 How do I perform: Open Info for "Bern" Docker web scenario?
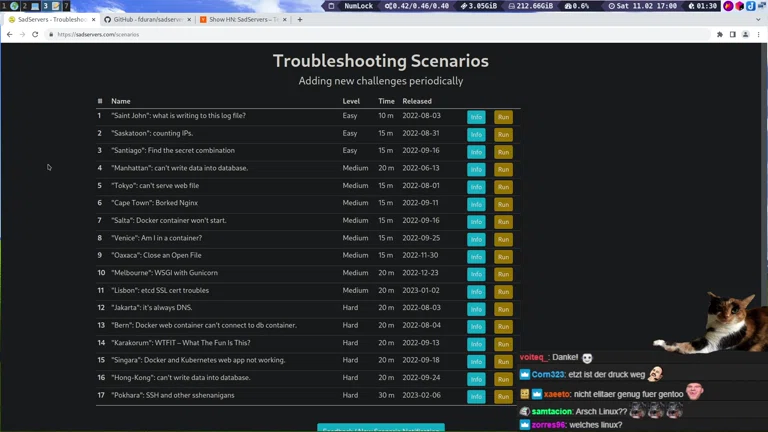click(476, 327)
